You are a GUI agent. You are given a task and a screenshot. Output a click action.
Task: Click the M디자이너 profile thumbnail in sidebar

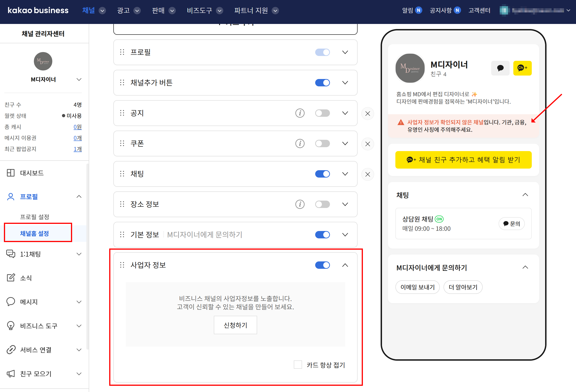(43, 61)
